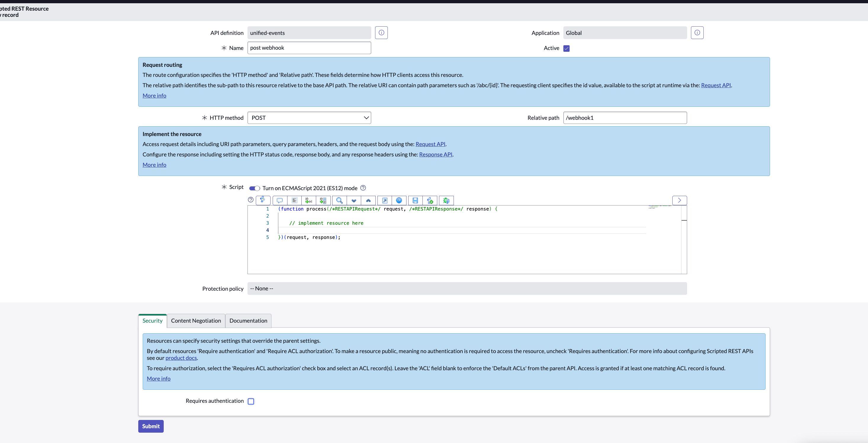Click the find next down-arrow icon

(x=354, y=201)
